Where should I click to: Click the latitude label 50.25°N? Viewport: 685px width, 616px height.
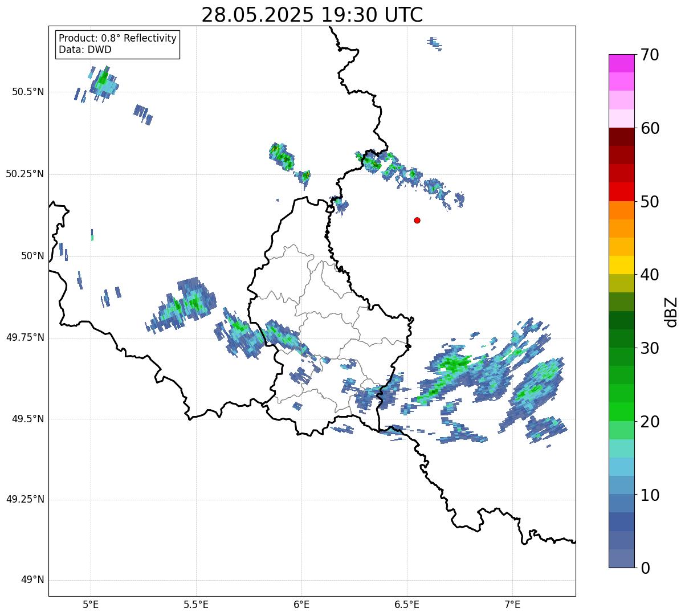[25, 174]
